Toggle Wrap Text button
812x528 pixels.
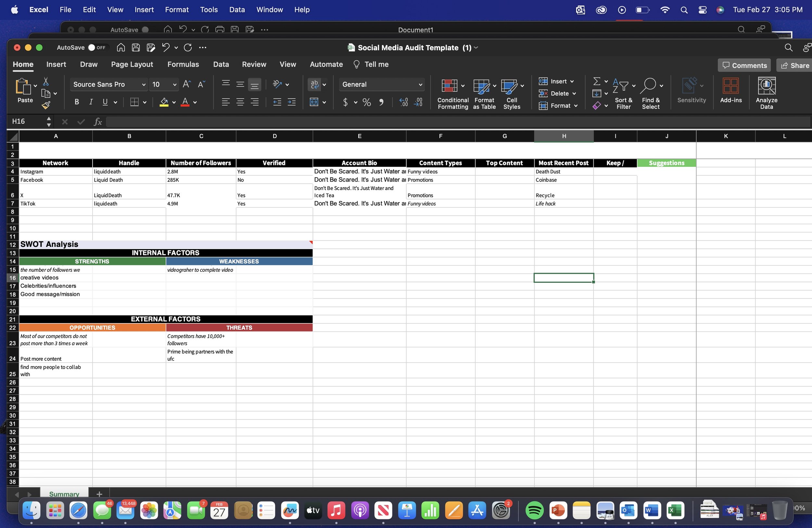(314, 84)
